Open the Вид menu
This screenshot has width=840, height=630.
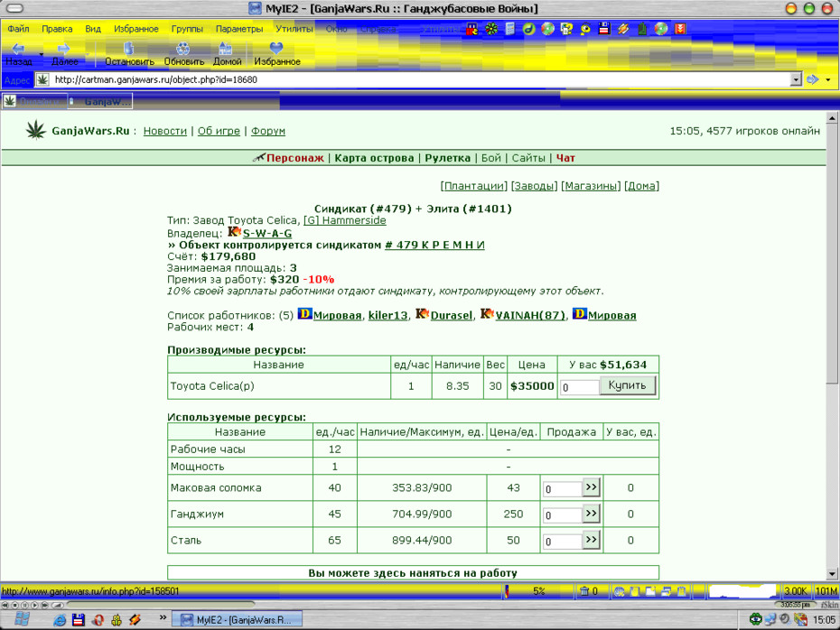pos(93,29)
